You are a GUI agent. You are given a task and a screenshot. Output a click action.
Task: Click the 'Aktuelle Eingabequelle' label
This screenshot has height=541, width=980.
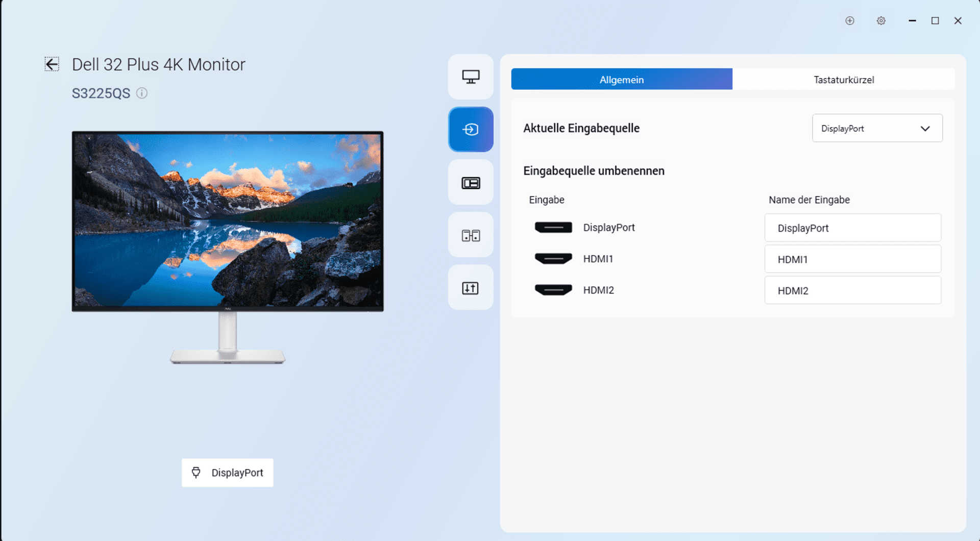pos(581,128)
